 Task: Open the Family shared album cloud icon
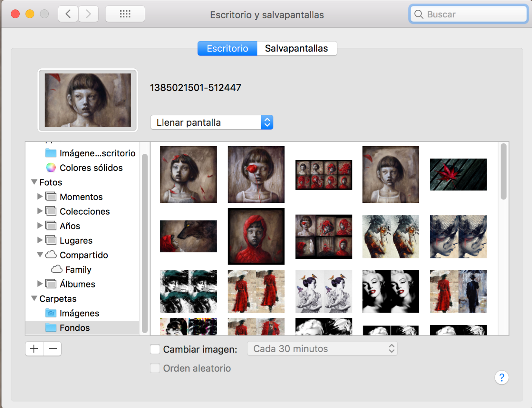click(57, 269)
